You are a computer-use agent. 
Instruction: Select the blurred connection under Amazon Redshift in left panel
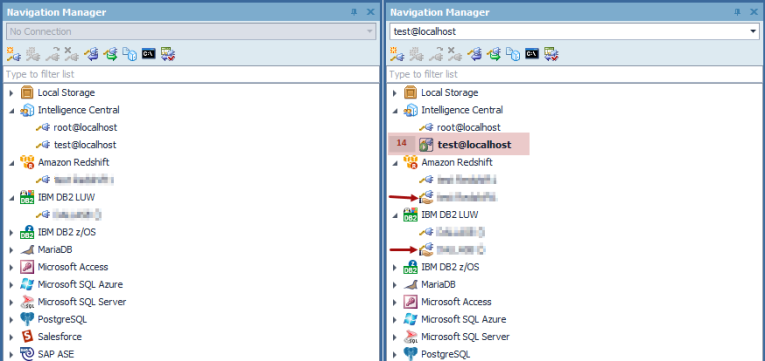coord(84,180)
